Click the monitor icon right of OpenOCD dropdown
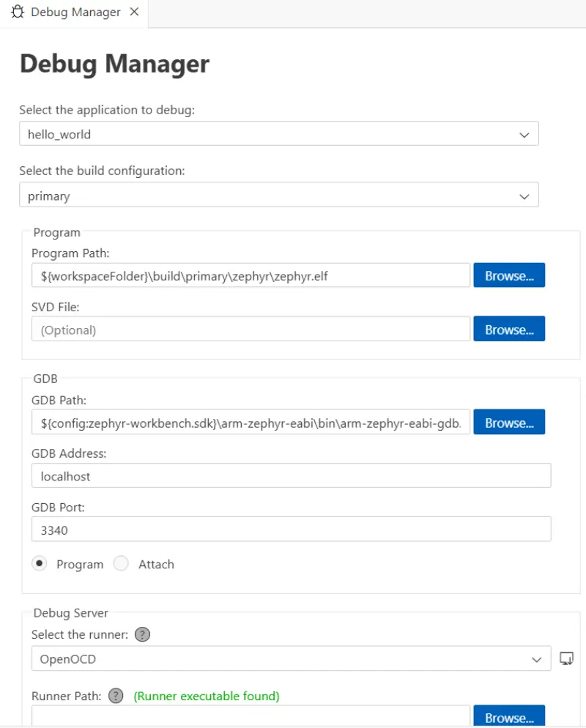The width and height of the screenshot is (586, 728). coord(566,658)
